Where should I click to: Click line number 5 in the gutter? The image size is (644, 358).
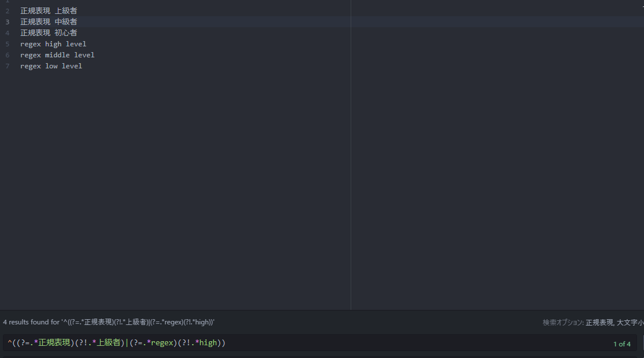tap(8, 44)
